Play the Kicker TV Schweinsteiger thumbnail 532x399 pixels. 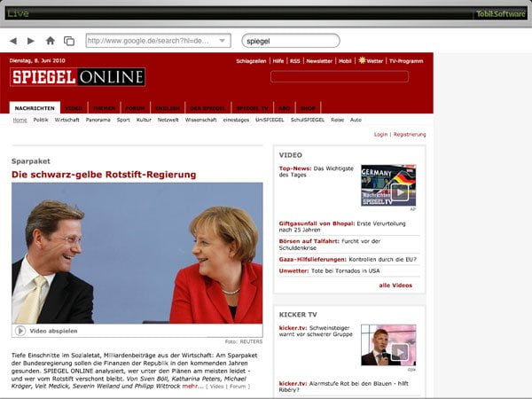388,345
